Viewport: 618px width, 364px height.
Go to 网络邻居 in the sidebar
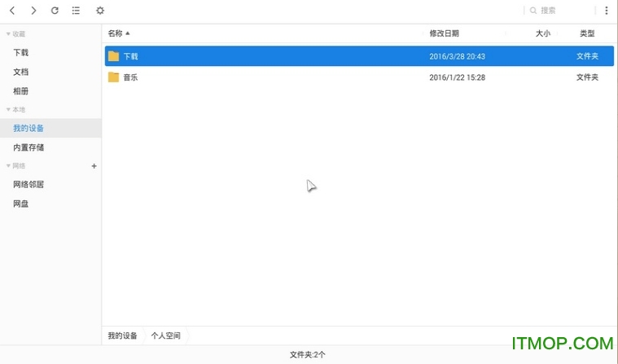28,184
